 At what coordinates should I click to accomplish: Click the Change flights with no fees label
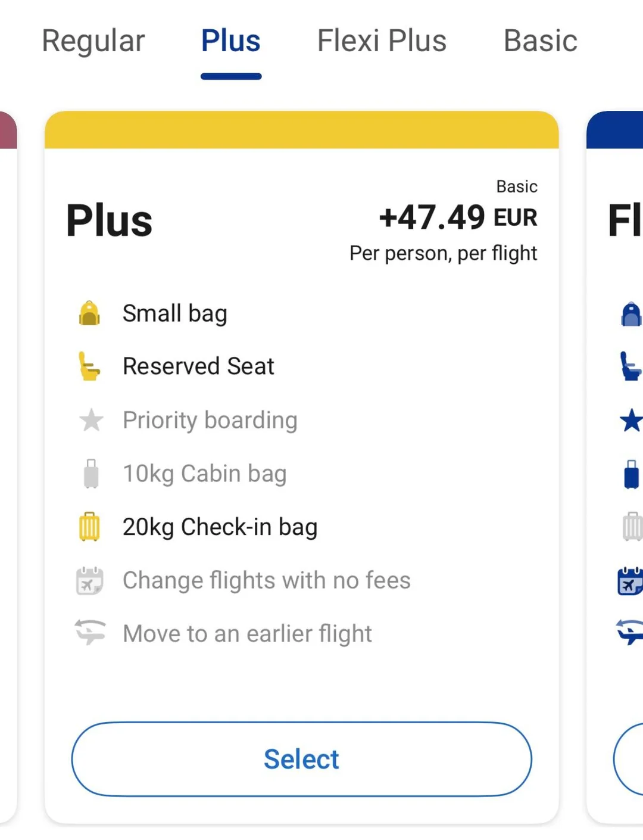(266, 580)
